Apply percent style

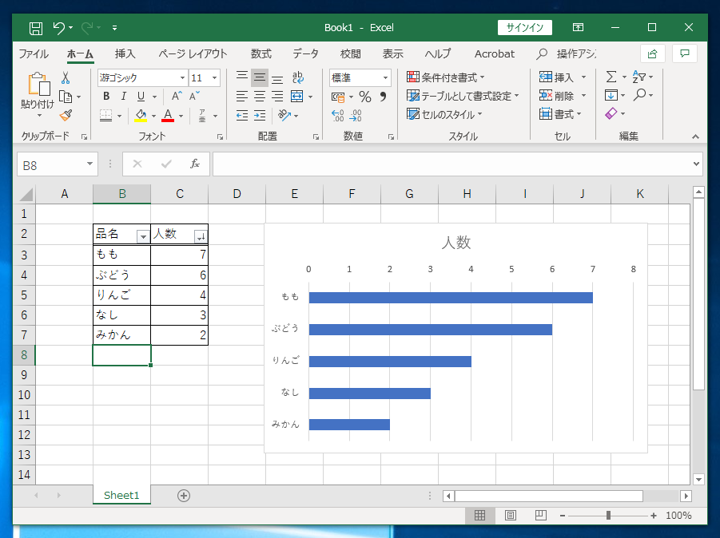[365, 96]
